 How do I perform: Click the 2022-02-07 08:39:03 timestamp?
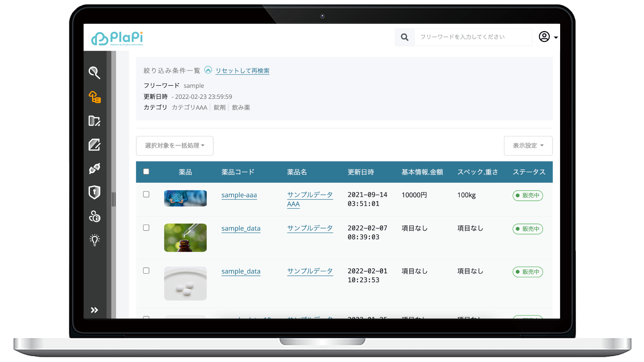pos(367,233)
